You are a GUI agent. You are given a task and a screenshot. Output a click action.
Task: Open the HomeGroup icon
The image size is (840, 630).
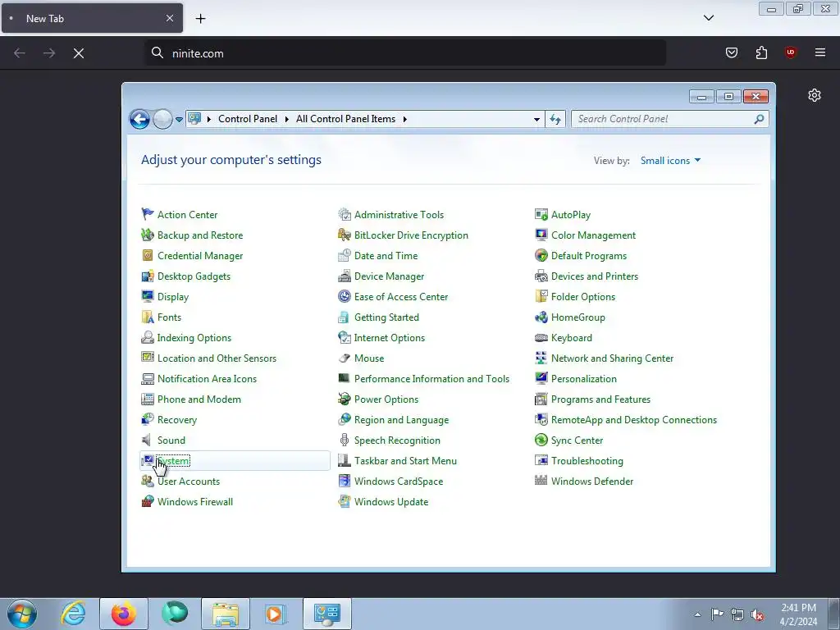[x=541, y=317]
